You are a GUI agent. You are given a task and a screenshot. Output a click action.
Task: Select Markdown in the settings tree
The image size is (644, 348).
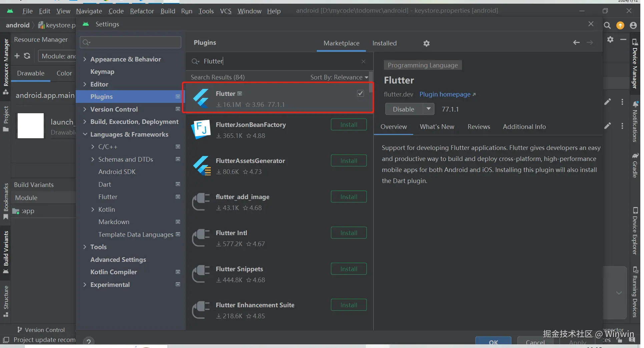pos(114,222)
